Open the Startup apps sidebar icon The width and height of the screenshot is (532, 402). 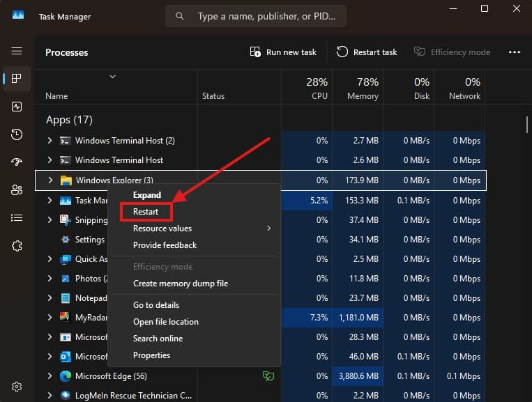pyautogui.click(x=17, y=162)
